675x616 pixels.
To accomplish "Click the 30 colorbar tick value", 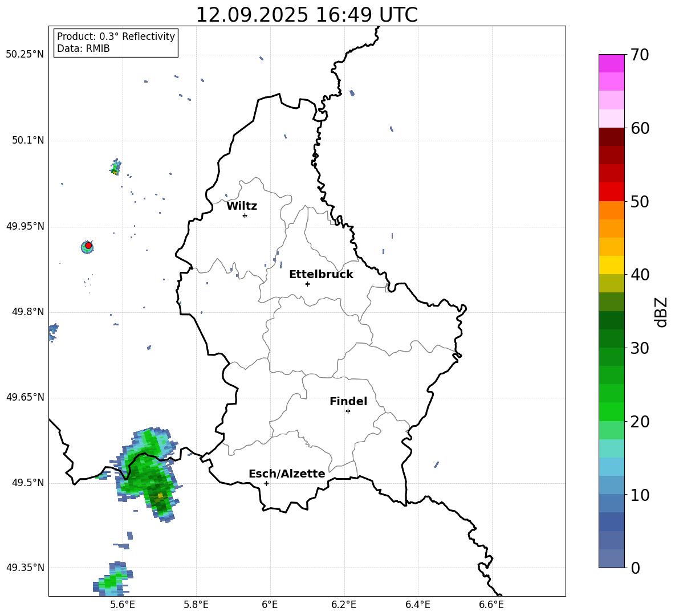I will pos(640,348).
